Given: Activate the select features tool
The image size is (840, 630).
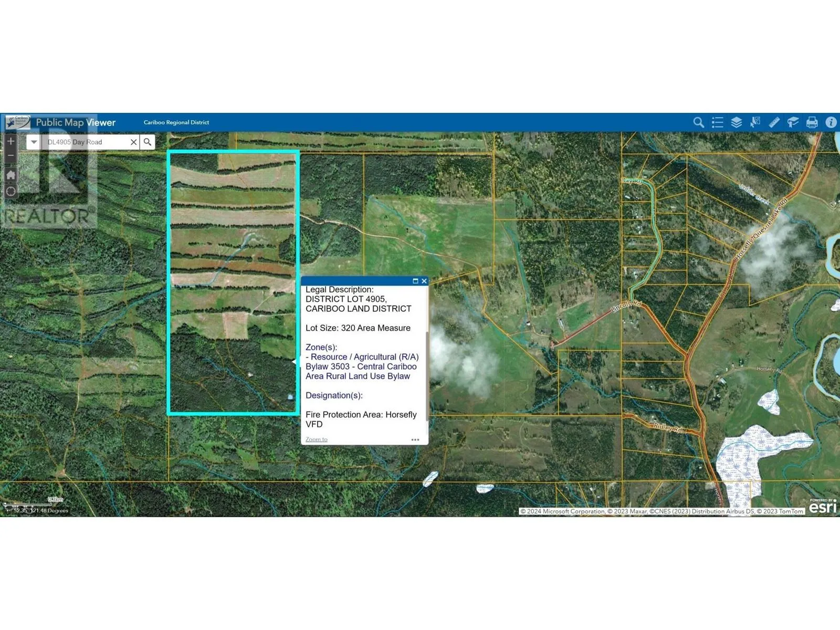Looking at the screenshot, I should 755,122.
